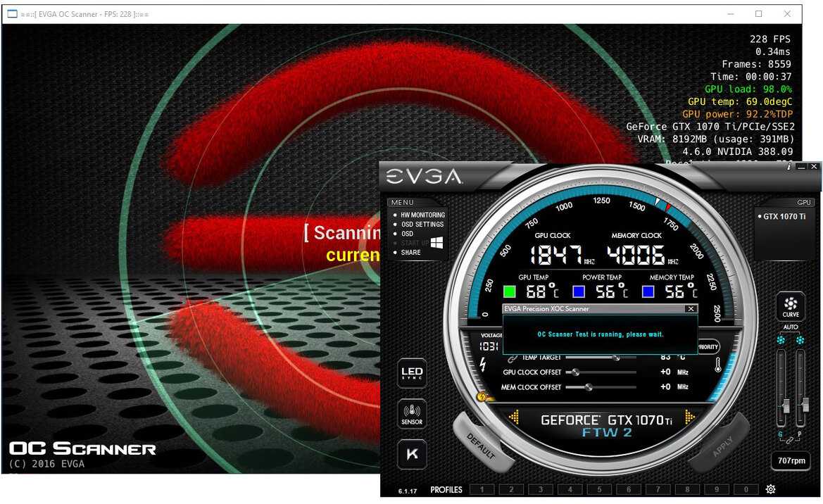
Task: Click the thermometer icon beside temp target
Action: (718, 365)
